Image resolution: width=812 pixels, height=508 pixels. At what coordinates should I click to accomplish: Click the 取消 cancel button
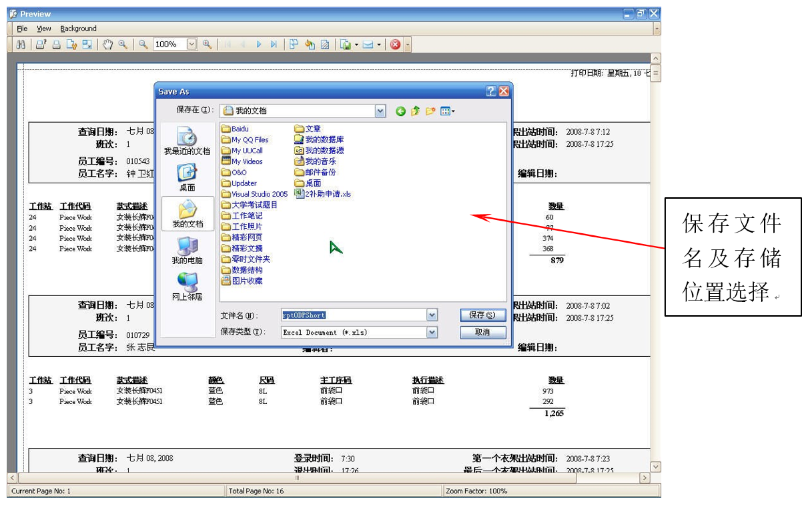(482, 333)
